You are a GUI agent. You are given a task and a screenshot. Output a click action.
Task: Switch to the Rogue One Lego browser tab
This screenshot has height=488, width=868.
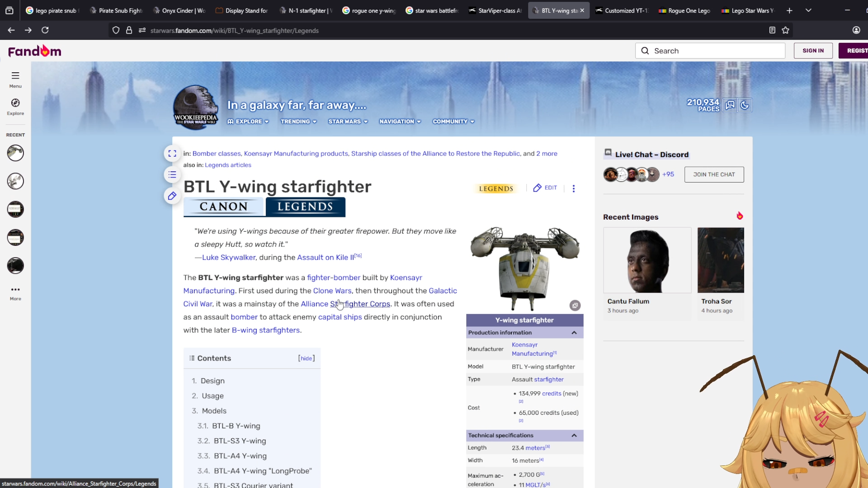pos(684,10)
